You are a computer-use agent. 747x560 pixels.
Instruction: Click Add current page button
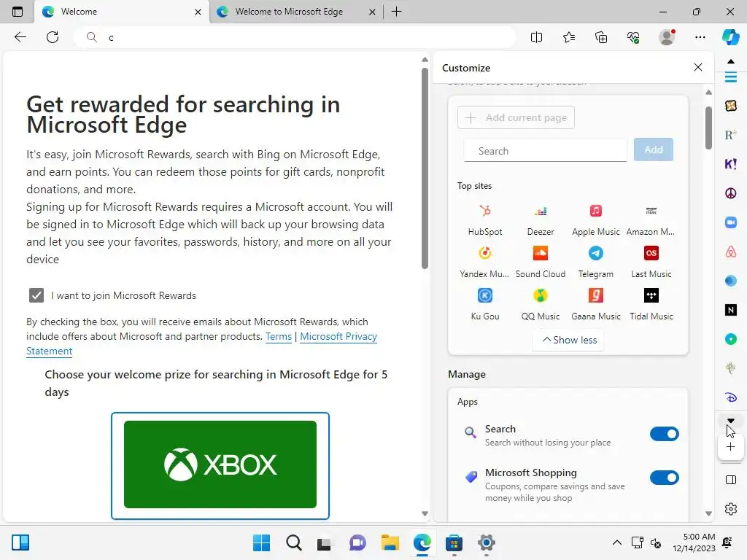tap(516, 117)
